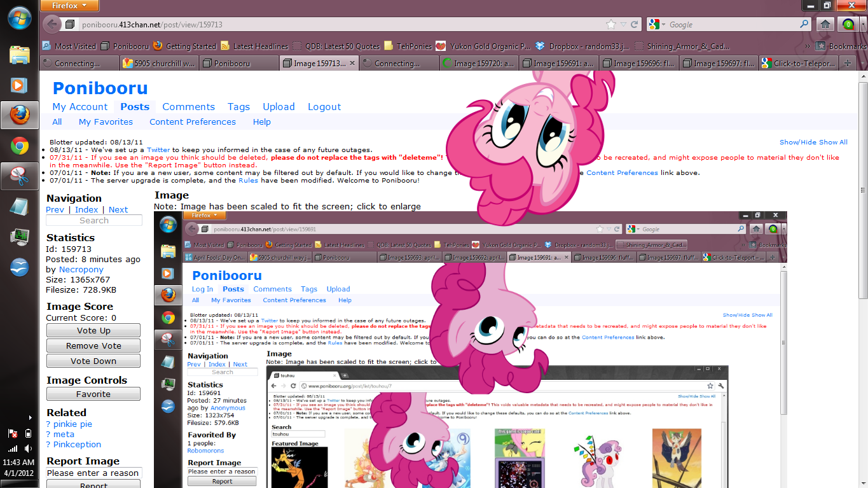Viewport: 868px width, 488px height.
Task: Switch to the Click-to-Telepor tab
Action: 798,63
